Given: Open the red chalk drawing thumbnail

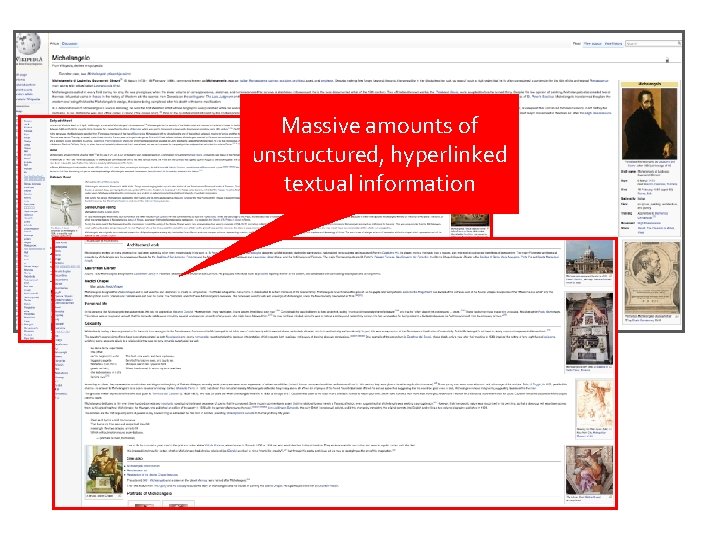Looking at the screenshot, I should click(594, 403).
